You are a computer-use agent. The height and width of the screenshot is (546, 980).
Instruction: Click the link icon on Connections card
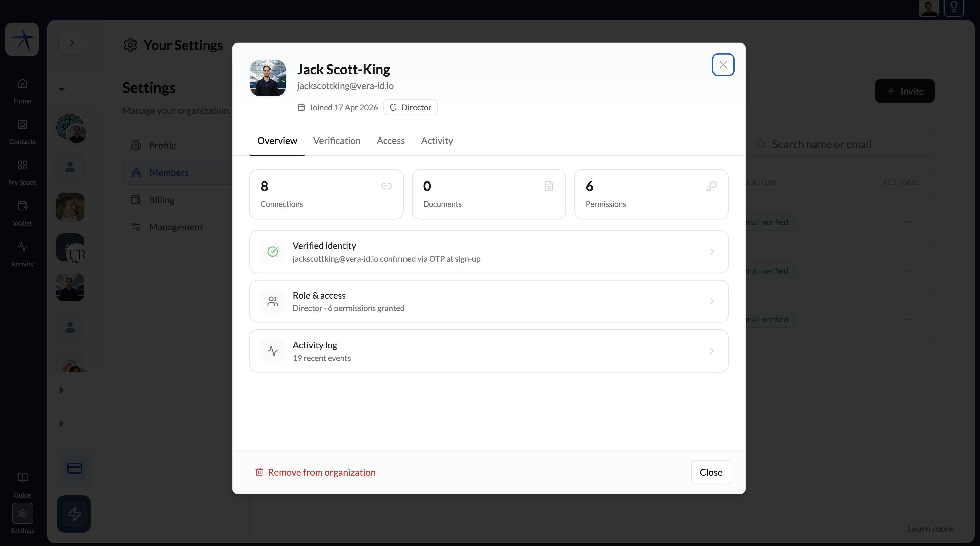[x=386, y=186]
